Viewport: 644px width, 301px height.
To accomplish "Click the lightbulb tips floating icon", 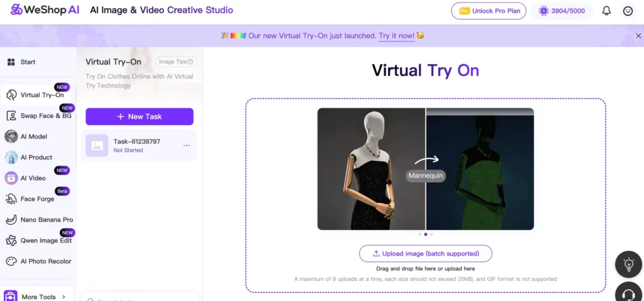I will [628, 264].
